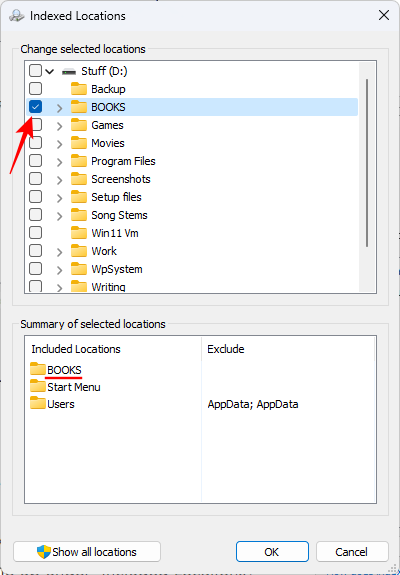400x575 pixels.
Task: Click the Win11 Vm folder icon
Action: (79, 232)
